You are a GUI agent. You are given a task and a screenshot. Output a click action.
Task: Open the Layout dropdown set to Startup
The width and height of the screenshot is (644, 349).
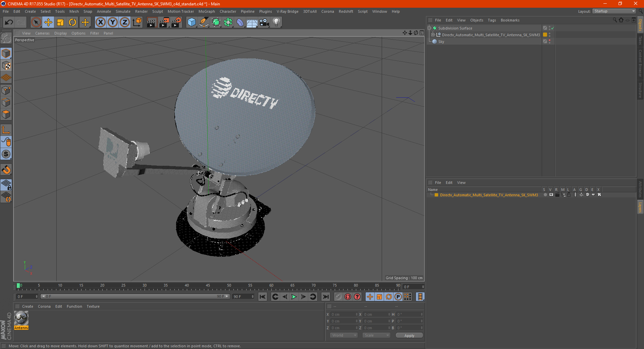click(614, 11)
